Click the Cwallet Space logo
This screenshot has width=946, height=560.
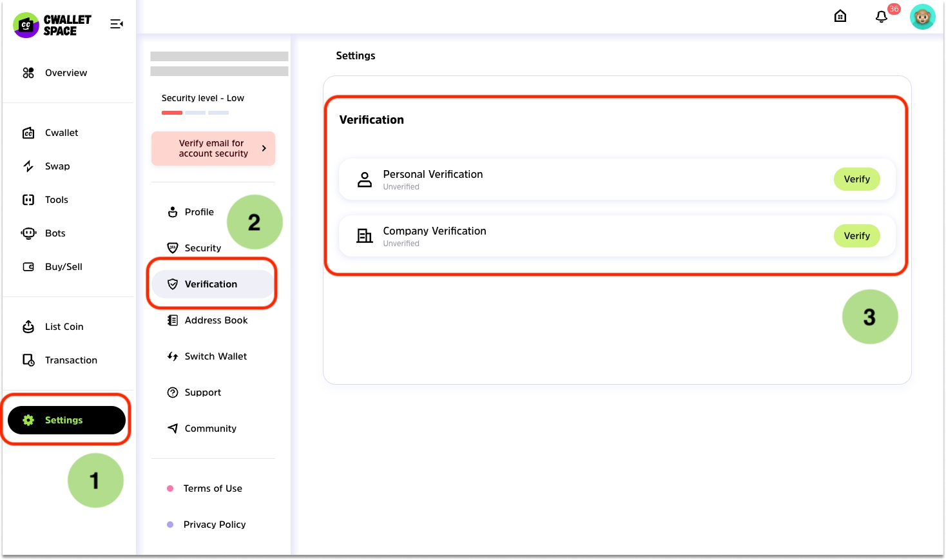[52, 25]
